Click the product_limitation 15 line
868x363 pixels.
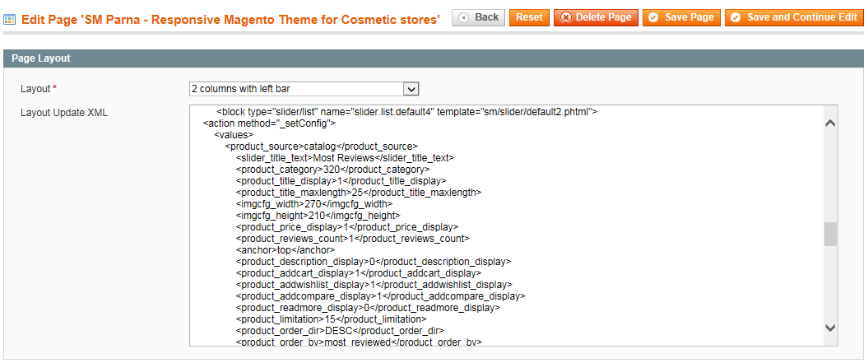(x=331, y=319)
